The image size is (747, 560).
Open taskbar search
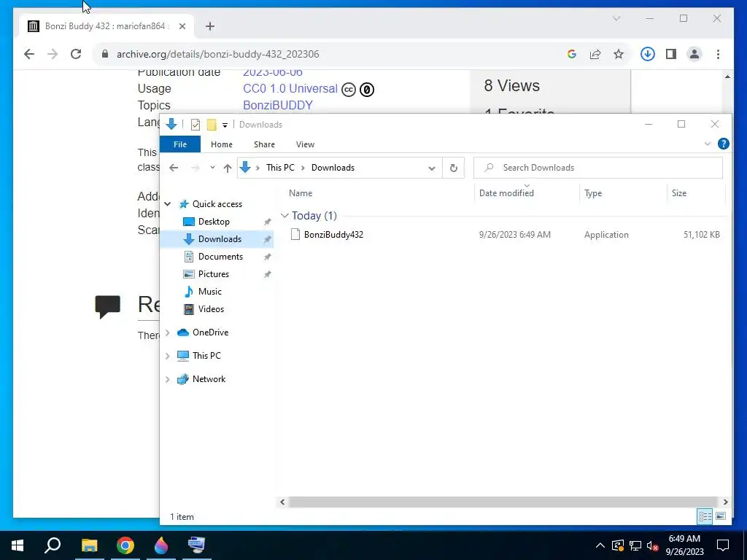pyautogui.click(x=53, y=545)
